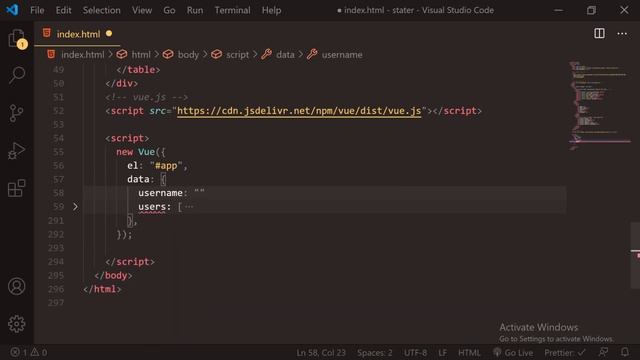Open the Selection menu
Screen dimensions: 640x360
tap(102, 10)
